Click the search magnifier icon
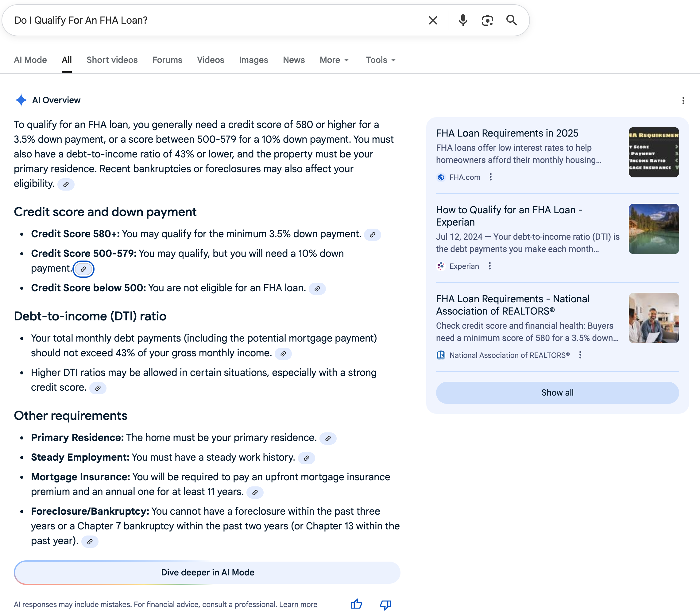Screen dimensions: 700x615 512,20
